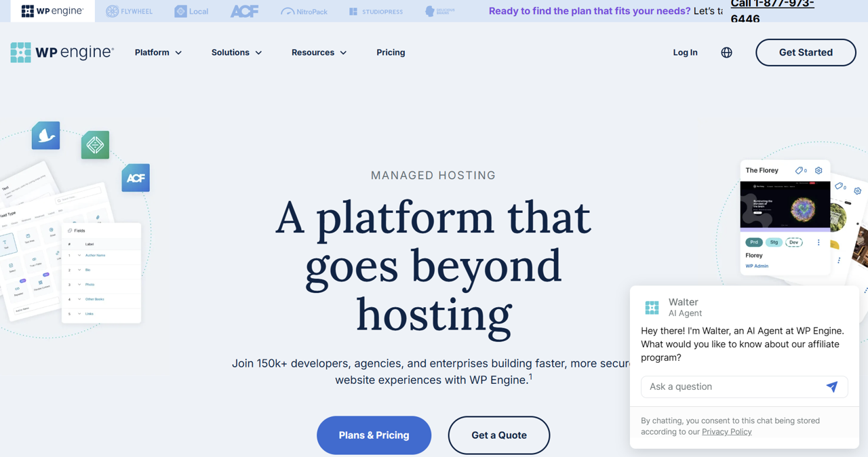
Task: Open the Pricing menu item
Action: 391,52
